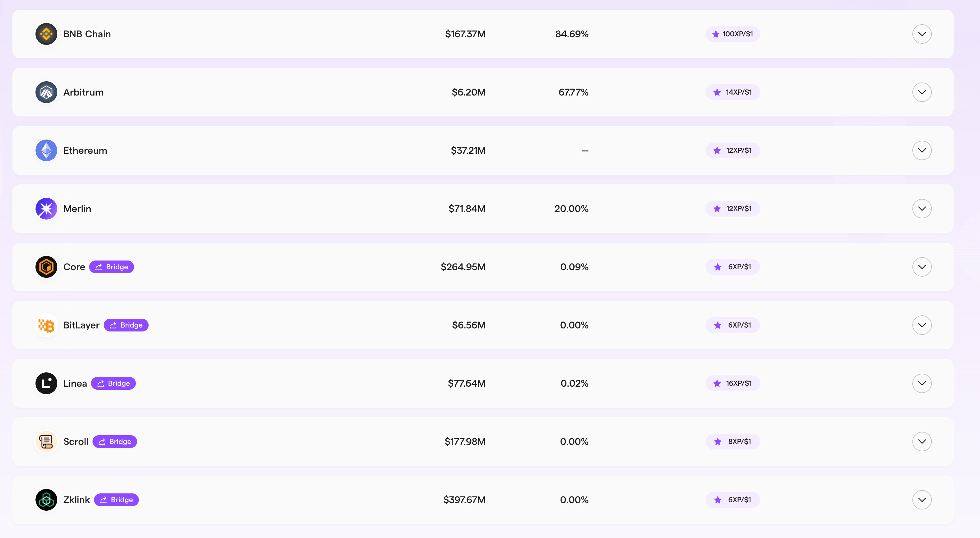Viewport: 980px width, 538px height.
Task: Open the Bridge button next to BitLayer
Action: [126, 325]
